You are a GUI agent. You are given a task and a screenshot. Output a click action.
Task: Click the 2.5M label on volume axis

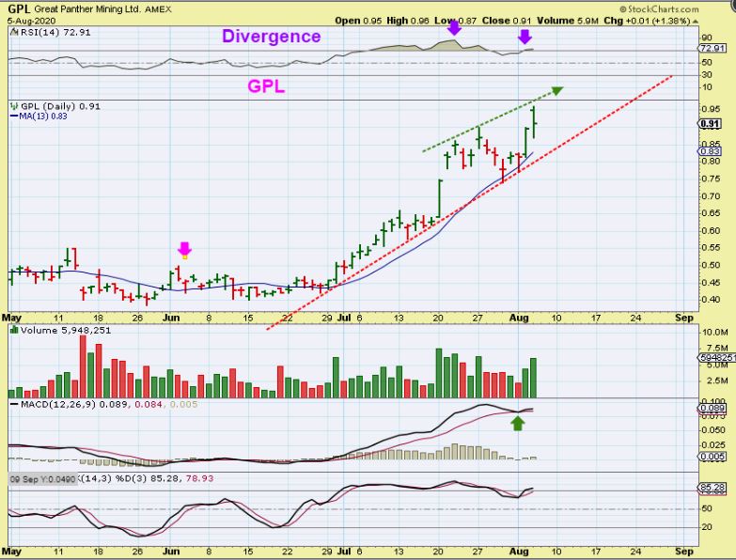click(x=717, y=381)
